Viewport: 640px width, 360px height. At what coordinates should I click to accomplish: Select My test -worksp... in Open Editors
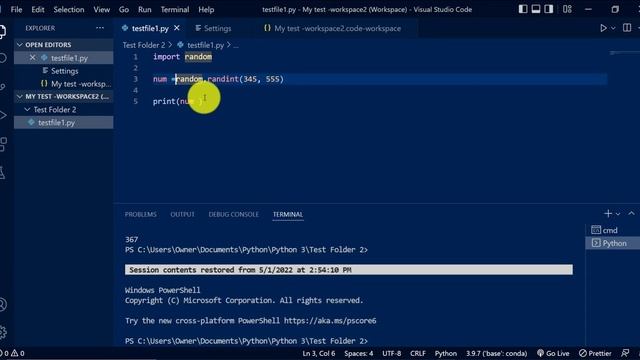(63, 84)
